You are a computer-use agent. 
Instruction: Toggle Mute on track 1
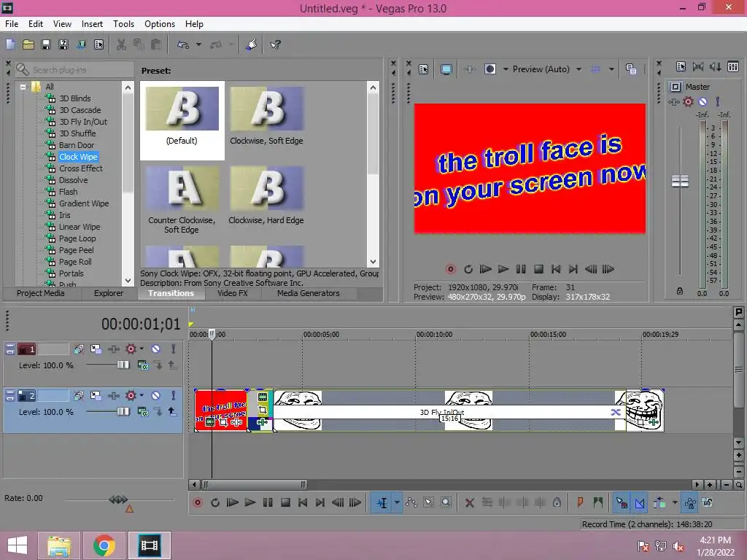[x=156, y=349]
